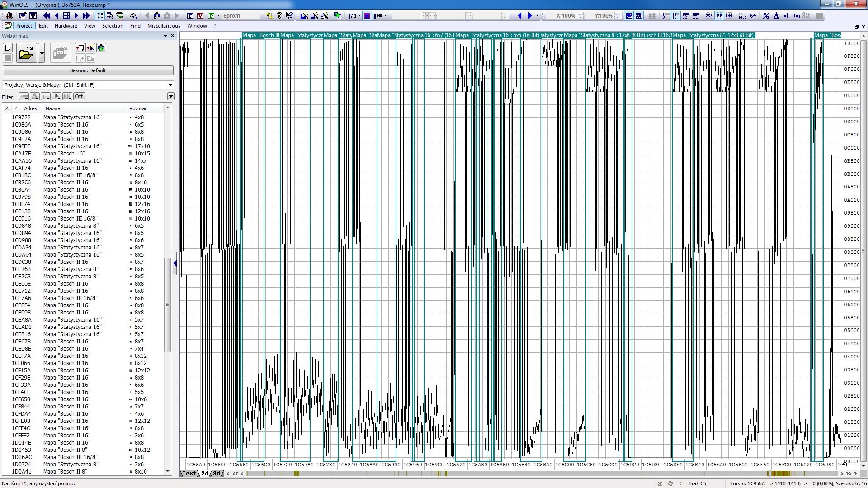Image resolution: width=868 pixels, height=488 pixels.
Task: Click the delta difference display icon
Action: [776, 15]
